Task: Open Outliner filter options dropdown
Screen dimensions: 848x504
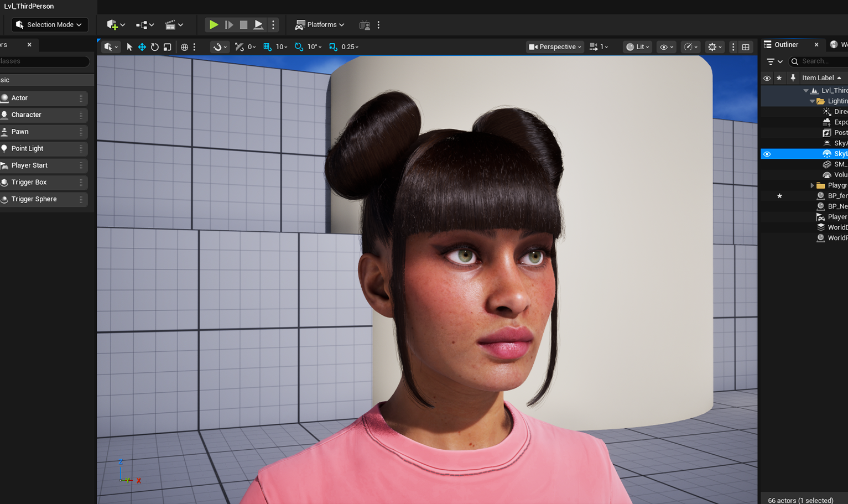Action: pyautogui.click(x=774, y=61)
